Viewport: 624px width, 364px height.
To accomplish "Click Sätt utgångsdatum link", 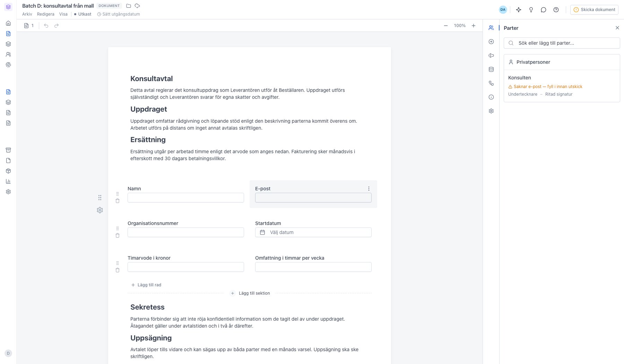I will tap(119, 14).
